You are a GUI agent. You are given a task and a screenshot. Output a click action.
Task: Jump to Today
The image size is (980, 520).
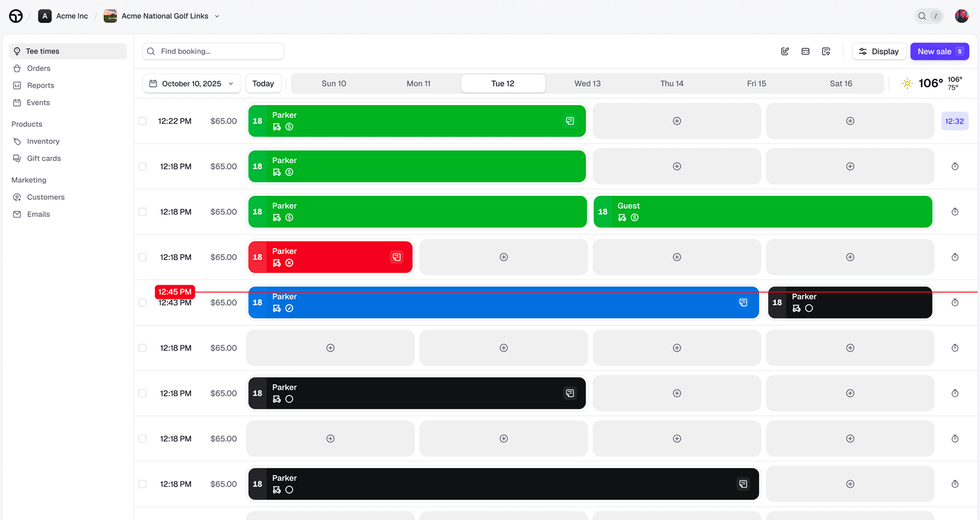[x=263, y=84]
